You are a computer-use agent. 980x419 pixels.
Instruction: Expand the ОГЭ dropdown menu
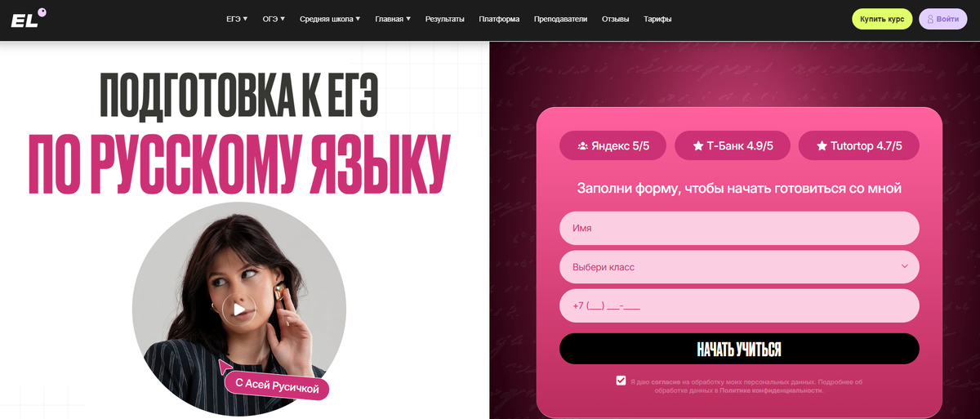pos(274,19)
